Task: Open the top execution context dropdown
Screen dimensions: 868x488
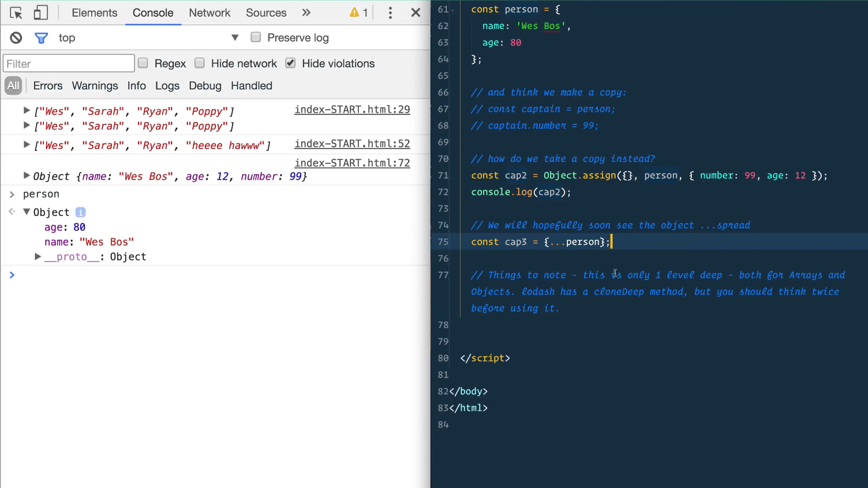Action: click(148, 38)
